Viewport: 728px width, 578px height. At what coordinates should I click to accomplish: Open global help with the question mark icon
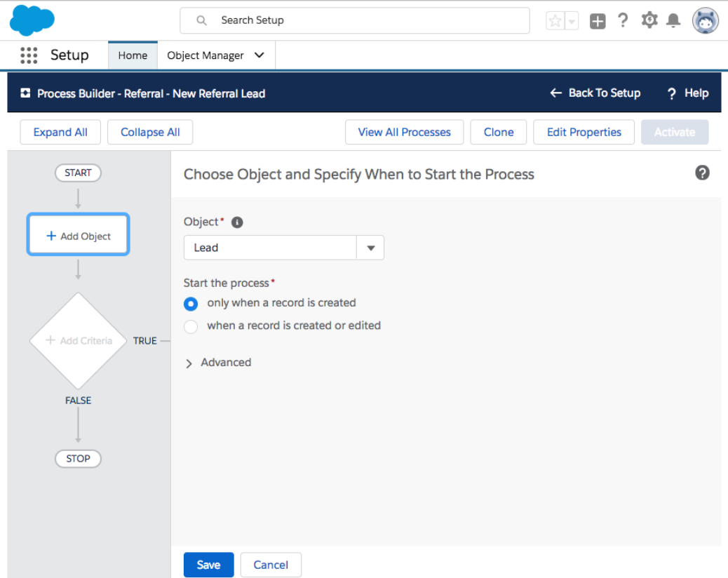tap(623, 20)
